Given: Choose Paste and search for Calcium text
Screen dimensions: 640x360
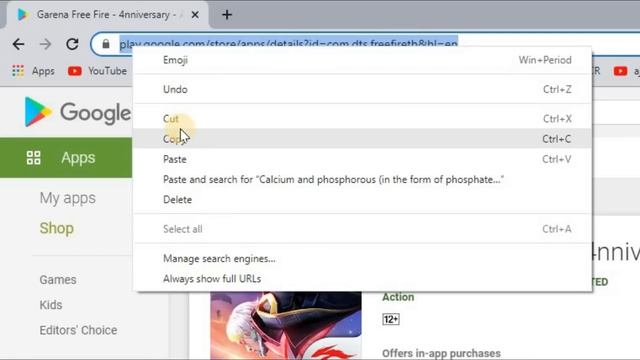Looking at the screenshot, I should click(362, 180).
